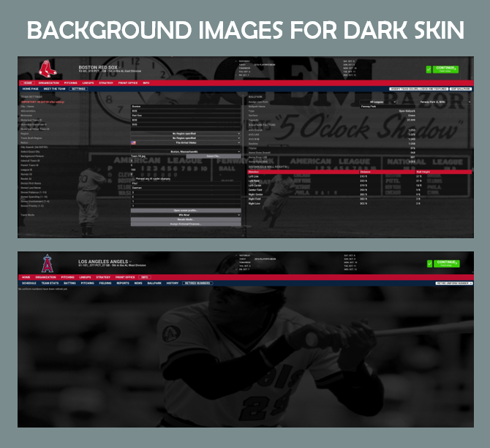Toggle the Prevent AI roster changes checkbox
This screenshot has width=490, height=448.
pyautogui.click(x=133, y=179)
